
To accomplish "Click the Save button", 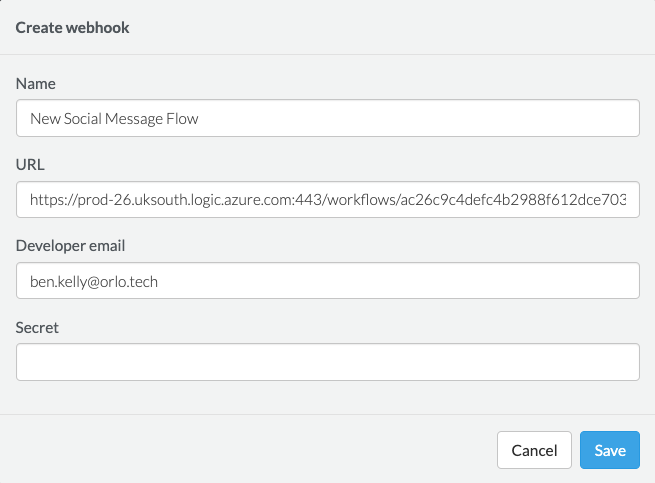I will (x=609, y=450).
